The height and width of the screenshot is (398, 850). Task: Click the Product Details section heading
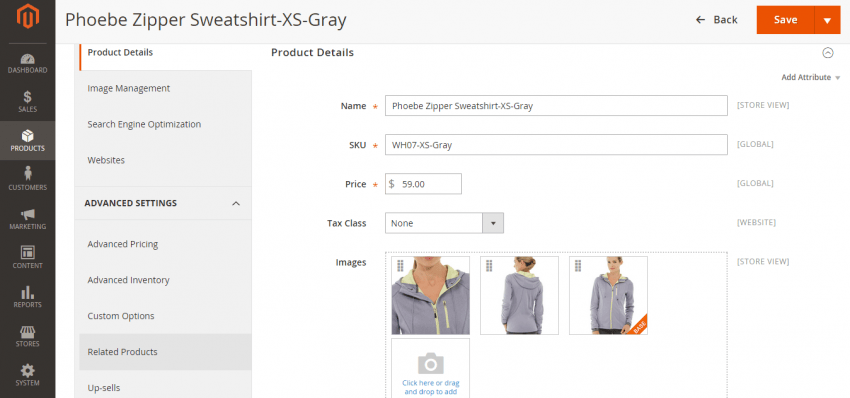(312, 53)
